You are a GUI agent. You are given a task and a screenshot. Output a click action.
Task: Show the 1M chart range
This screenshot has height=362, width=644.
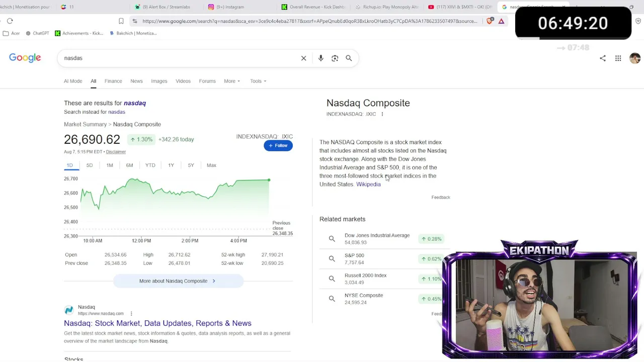tap(110, 165)
